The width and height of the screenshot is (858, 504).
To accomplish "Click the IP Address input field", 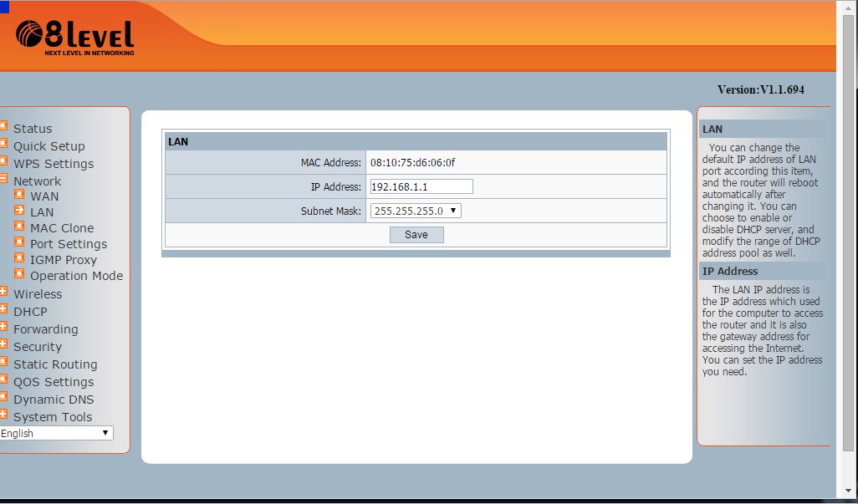I will click(421, 186).
